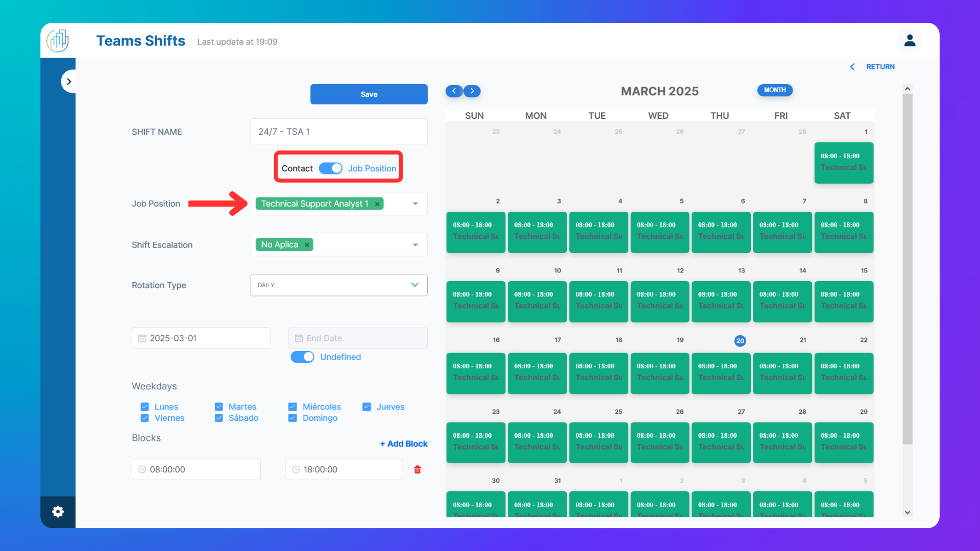Viewport: 980px width, 551px height.
Task: Uncheck the Lunes weekday checkbox
Action: [144, 407]
